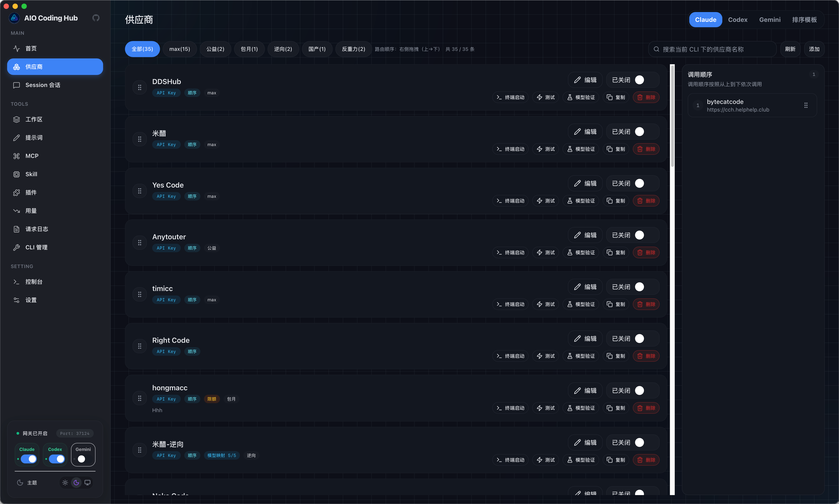The image size is (839, 504).
Task: Open 用量 in the sidebar
Action: [x=55, y=211]
